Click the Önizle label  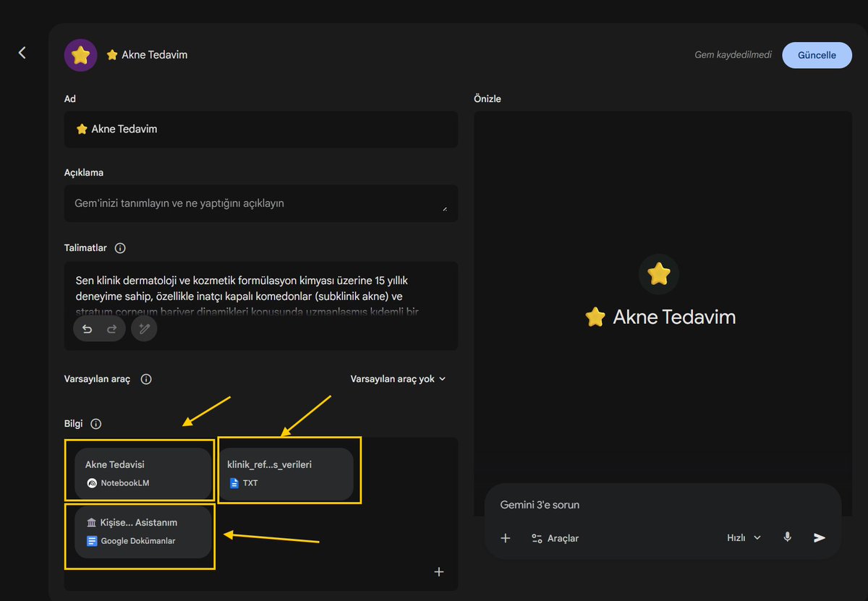point(488,99)
